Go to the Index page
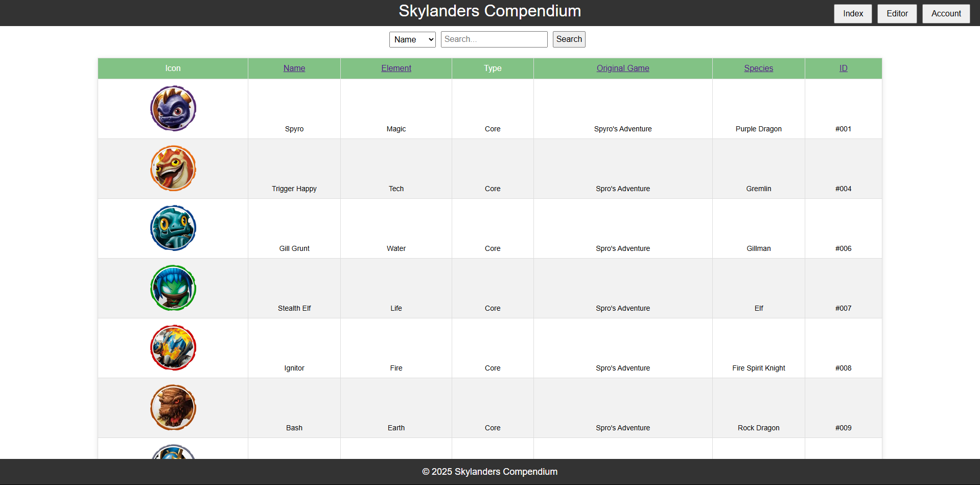 click(853, 14)
